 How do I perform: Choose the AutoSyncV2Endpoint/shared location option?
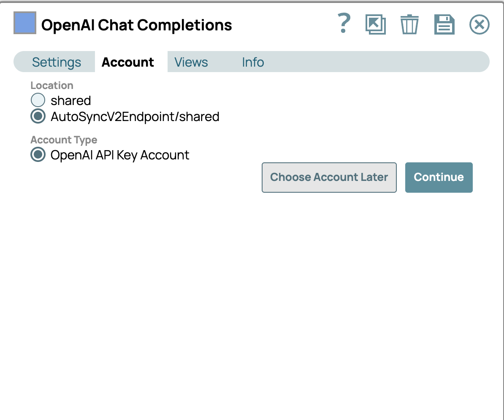pyautogui.click(x=38, y=116)
